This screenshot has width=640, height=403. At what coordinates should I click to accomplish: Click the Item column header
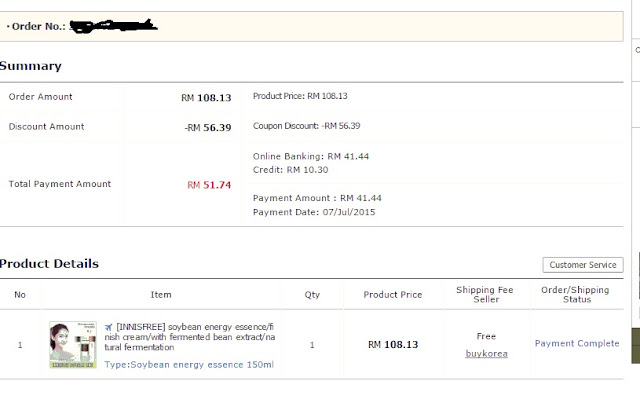161,295
